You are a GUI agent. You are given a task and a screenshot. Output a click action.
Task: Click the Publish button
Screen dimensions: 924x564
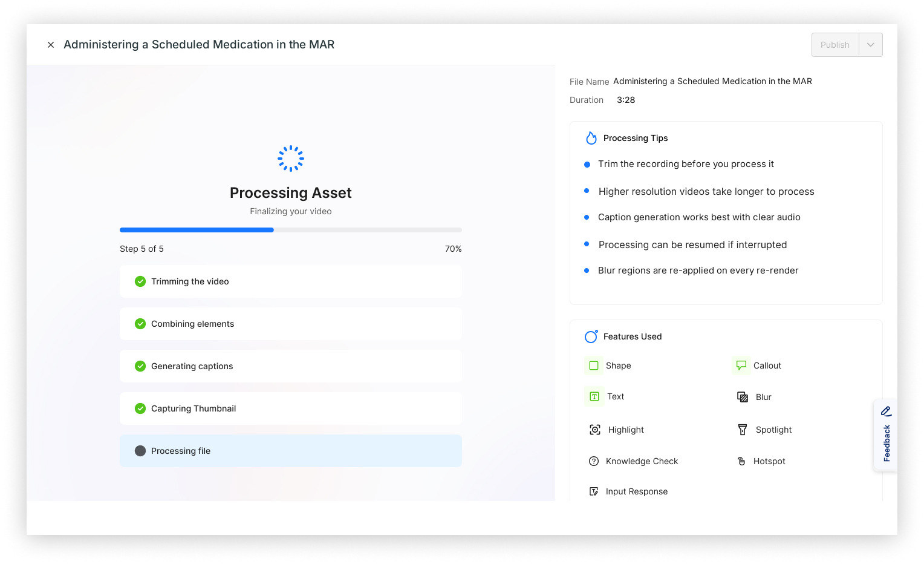pyautogui.click(x=835, y=45)
